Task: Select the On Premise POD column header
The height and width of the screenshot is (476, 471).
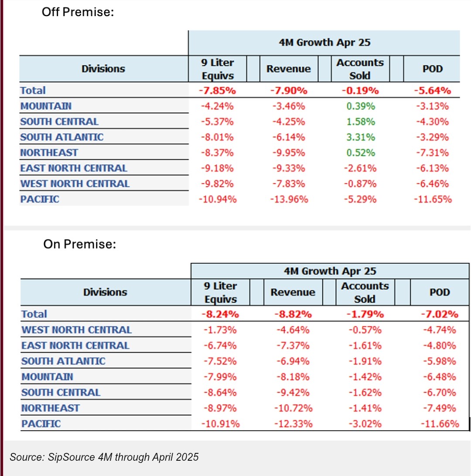Action: coord(439,292)
